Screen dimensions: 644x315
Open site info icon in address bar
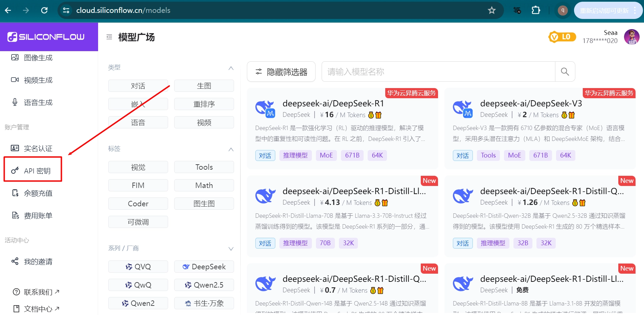(x=66, y=10)
